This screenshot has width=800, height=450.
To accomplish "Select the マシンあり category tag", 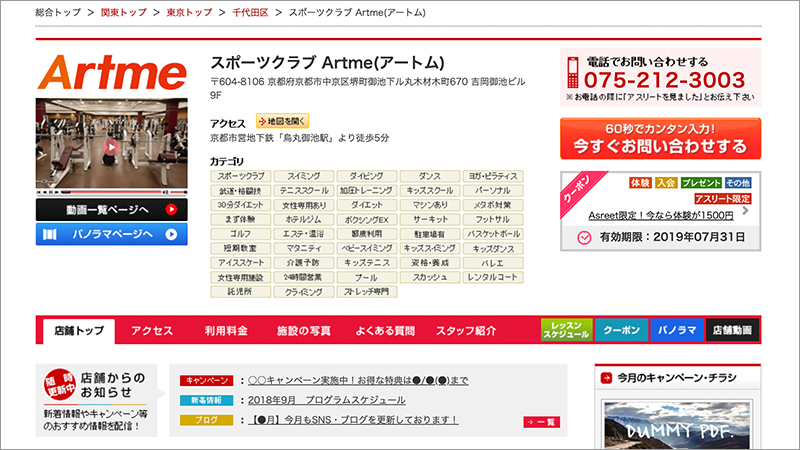I will (x=430, y=205).
